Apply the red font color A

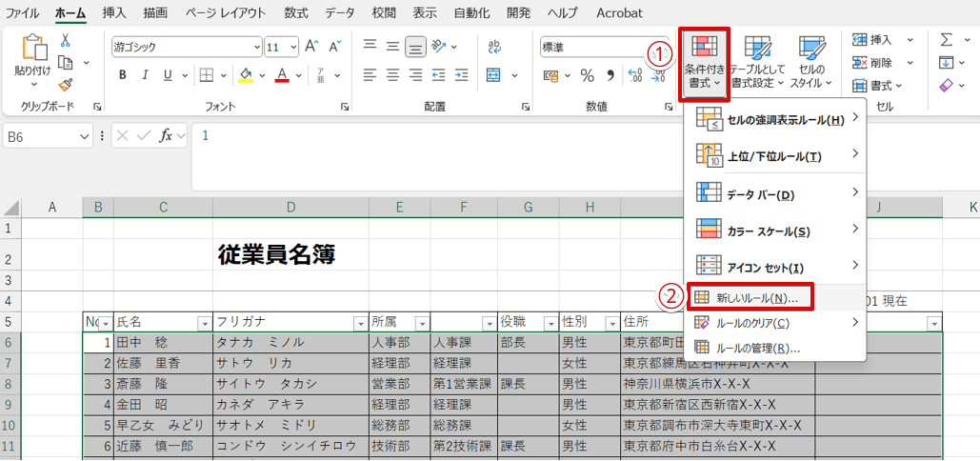pos(282,75)
